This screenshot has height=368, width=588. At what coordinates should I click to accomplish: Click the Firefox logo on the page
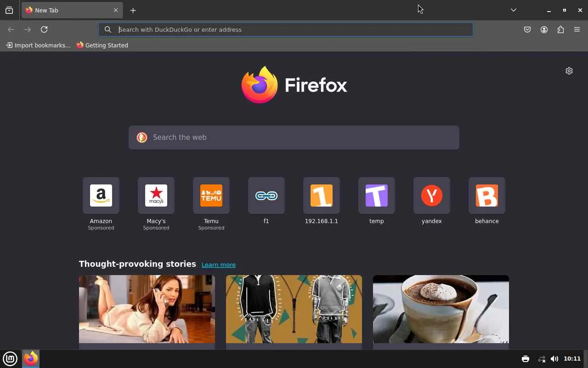[294, 85]
